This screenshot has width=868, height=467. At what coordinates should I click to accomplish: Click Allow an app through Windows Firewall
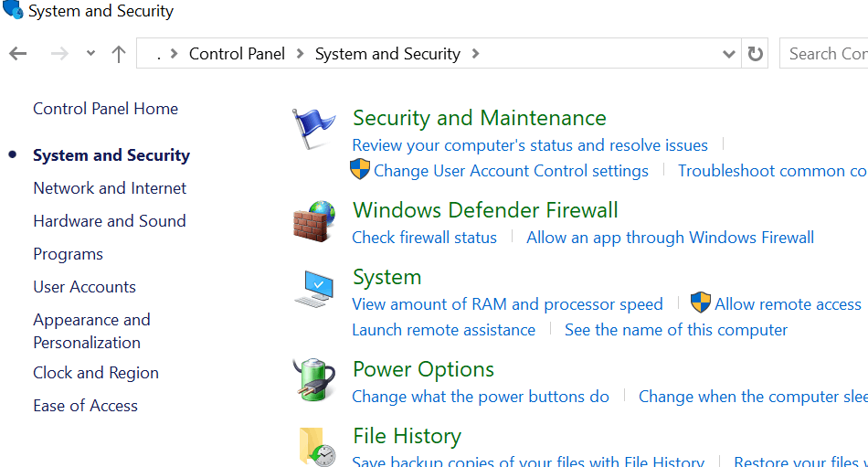[x=671, y=237]
